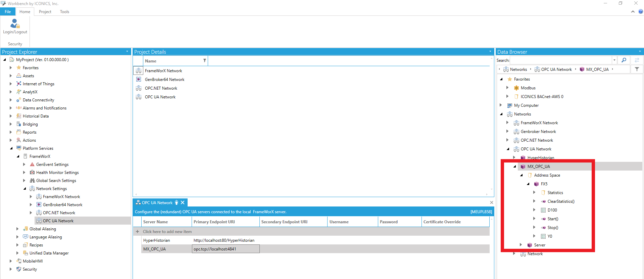Select Genbroker Network in Data Browser
The width and height of the screenshot is (644, 279).
pos(538,132)
